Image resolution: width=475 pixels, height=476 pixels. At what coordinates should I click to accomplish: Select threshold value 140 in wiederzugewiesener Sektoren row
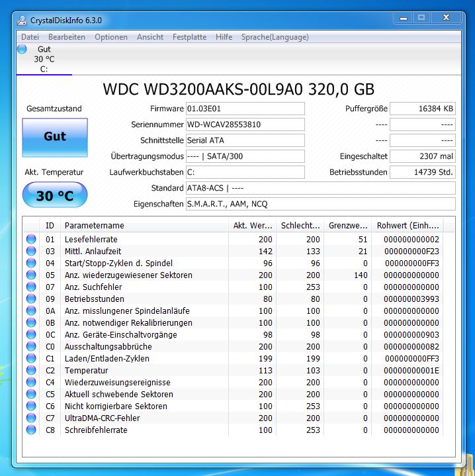tap(361, 275)
